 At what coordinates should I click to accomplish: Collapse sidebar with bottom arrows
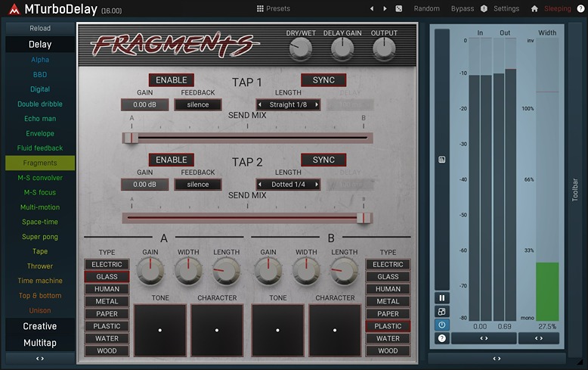click(x=40, y=359)
